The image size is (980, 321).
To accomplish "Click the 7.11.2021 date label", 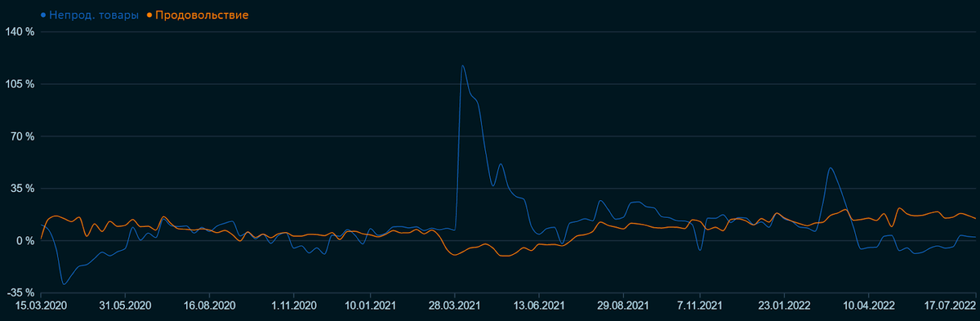I will click(700, 305).
